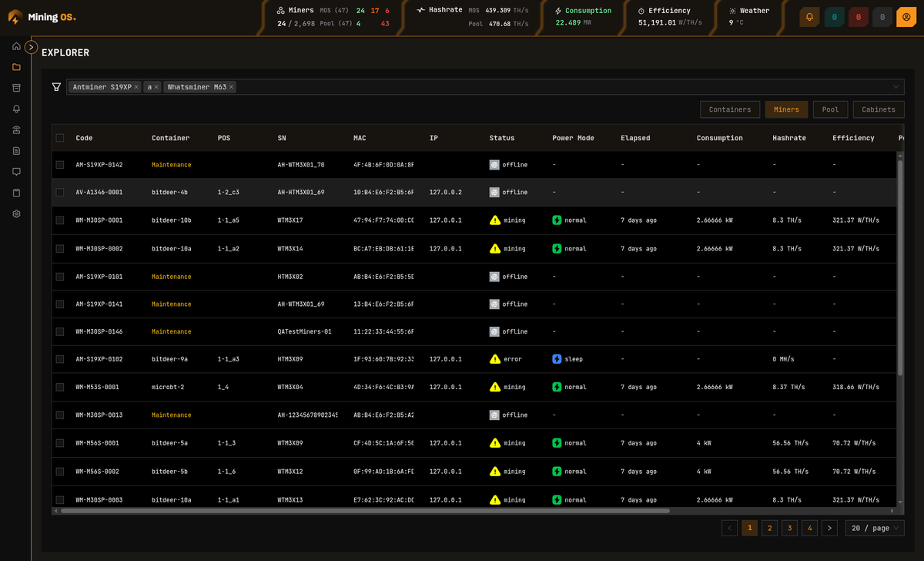Open the folder Explorer sidebar icon
This screenshot has width=924, height=561.
click(16, 67)
